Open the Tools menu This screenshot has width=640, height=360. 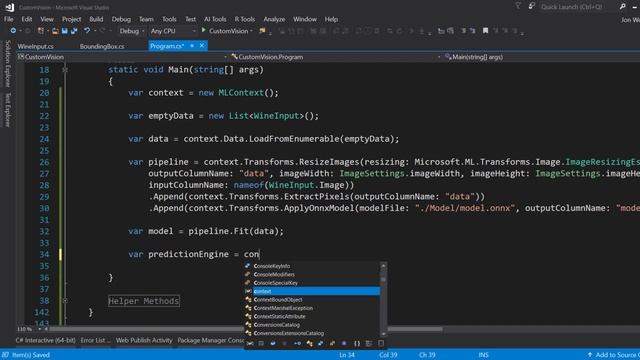(169, 19)
